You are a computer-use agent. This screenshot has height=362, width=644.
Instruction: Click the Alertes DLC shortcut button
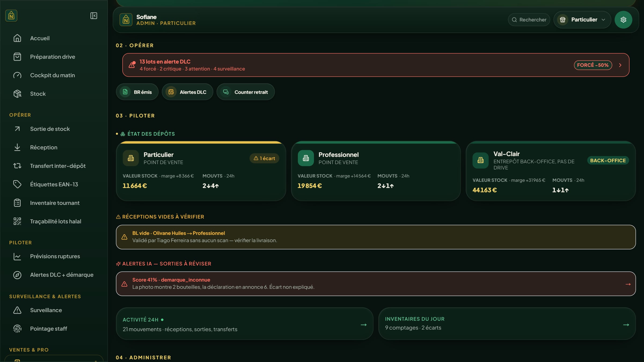coord(188,92)
